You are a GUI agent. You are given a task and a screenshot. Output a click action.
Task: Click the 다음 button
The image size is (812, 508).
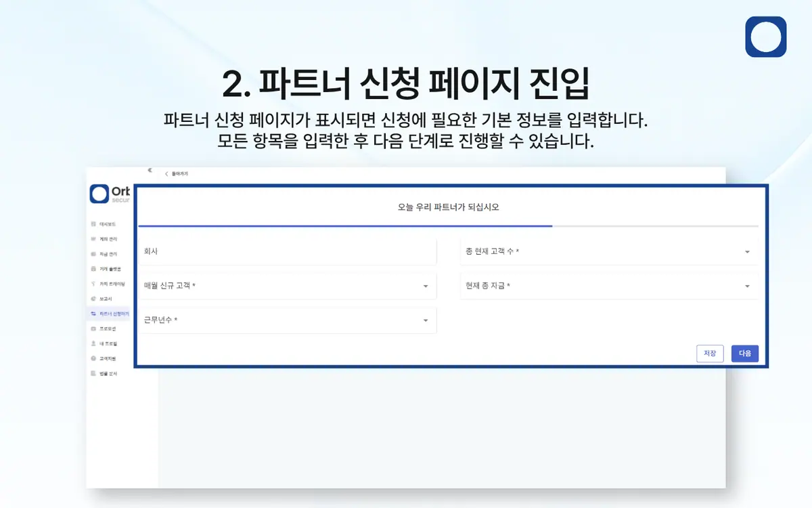point(745,354)
